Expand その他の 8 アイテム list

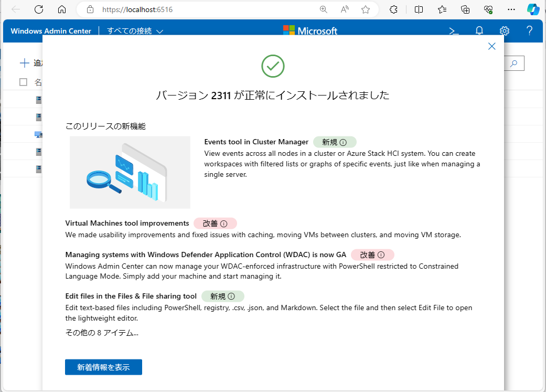pyautogui.click(x=102, y=333)
